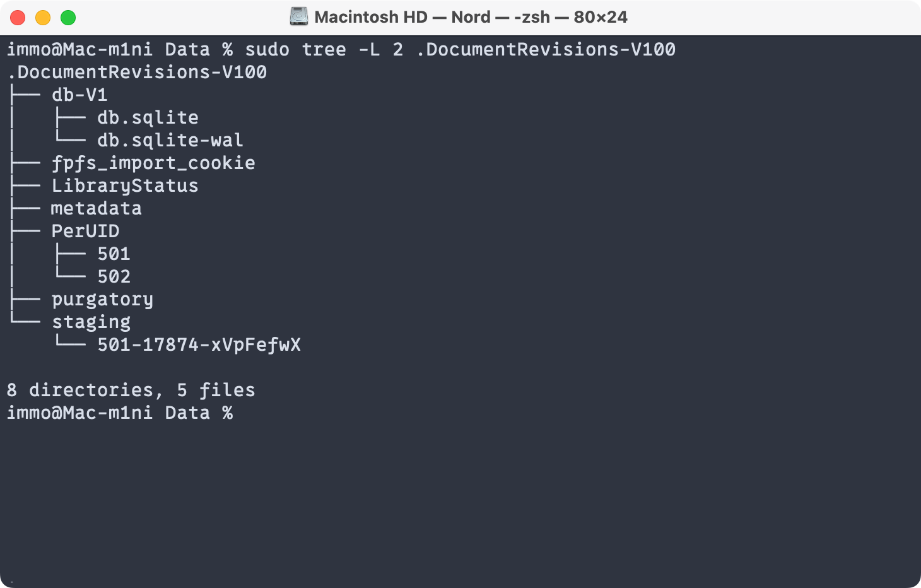Screen dimensions: 921x588
Task: Click the metadata entry in tree output
Action: (97, 208)
